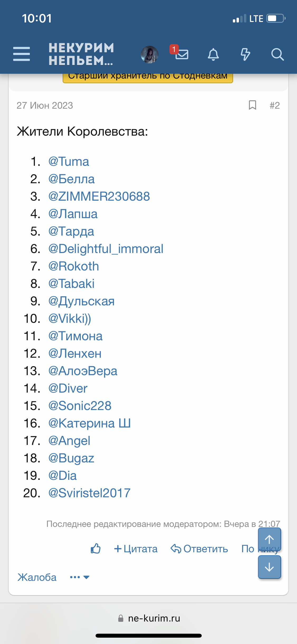The height and width of the screenshot is (644, 297).
Task: Click the Жалоба report link
Action: (x=37, y=577)
